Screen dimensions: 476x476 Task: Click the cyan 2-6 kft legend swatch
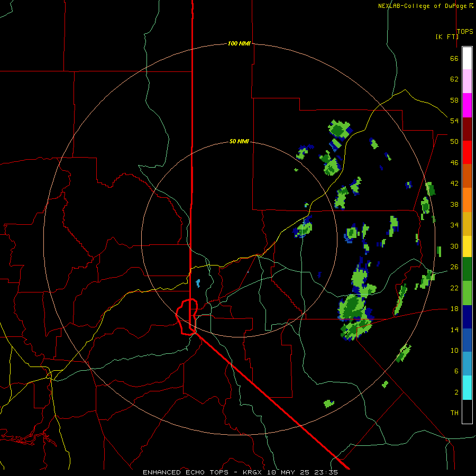coord(467,388)
